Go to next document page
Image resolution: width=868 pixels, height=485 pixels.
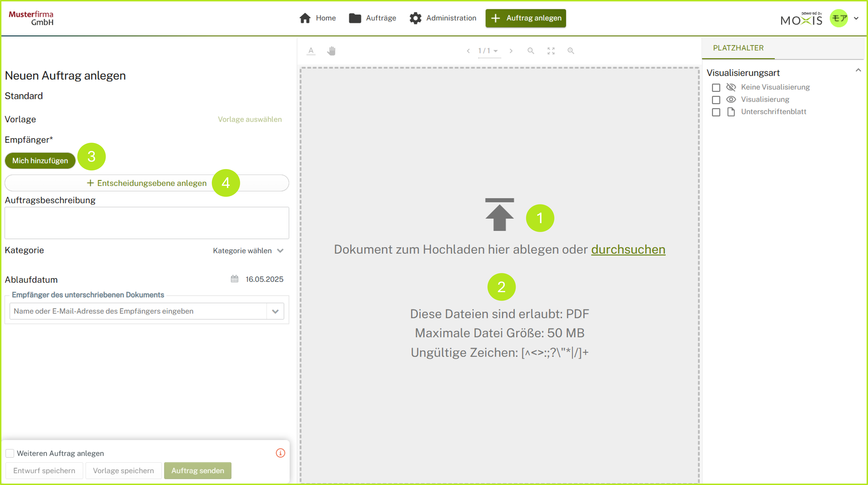[x=511, y=51]
